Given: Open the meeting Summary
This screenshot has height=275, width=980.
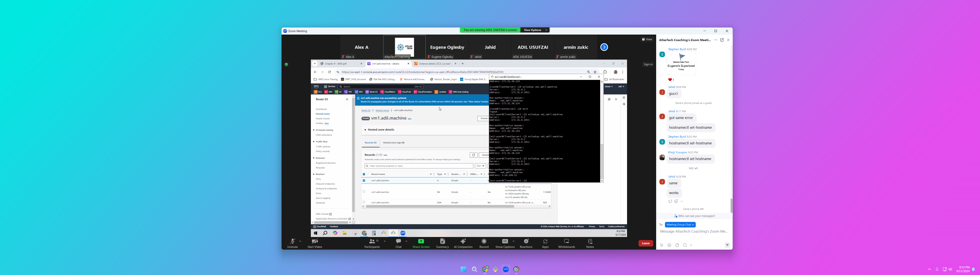Looking at the screenshot, I should coord(443,242).
